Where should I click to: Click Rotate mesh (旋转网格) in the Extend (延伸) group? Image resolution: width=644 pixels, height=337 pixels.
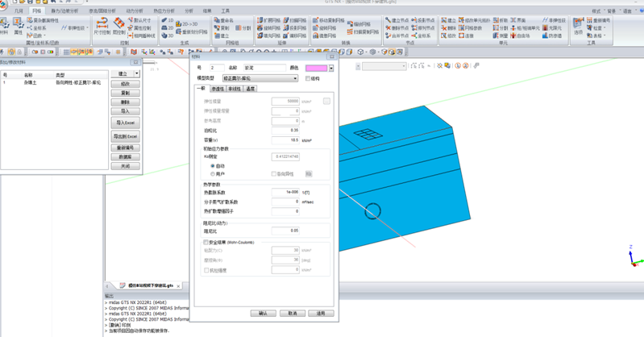coord(269,28)
